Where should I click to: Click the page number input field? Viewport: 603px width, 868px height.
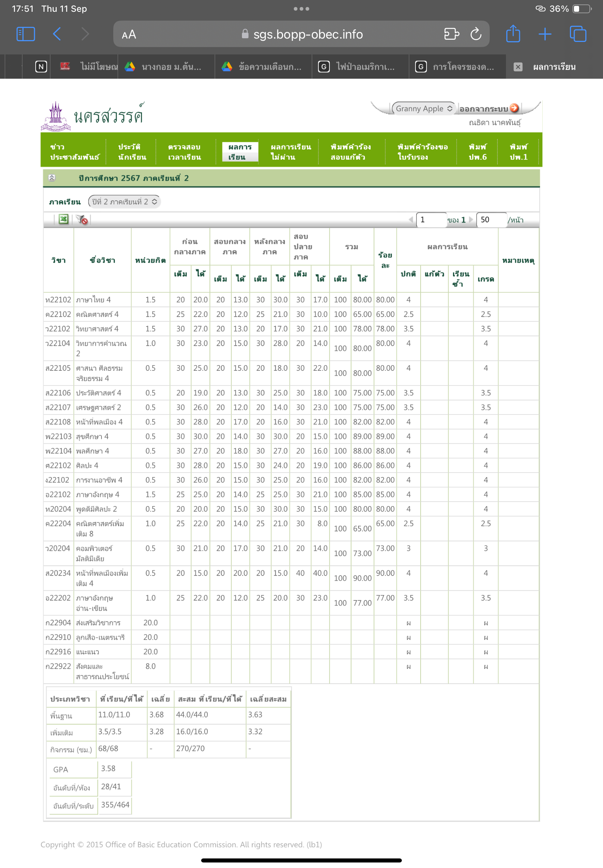point(431,220)
